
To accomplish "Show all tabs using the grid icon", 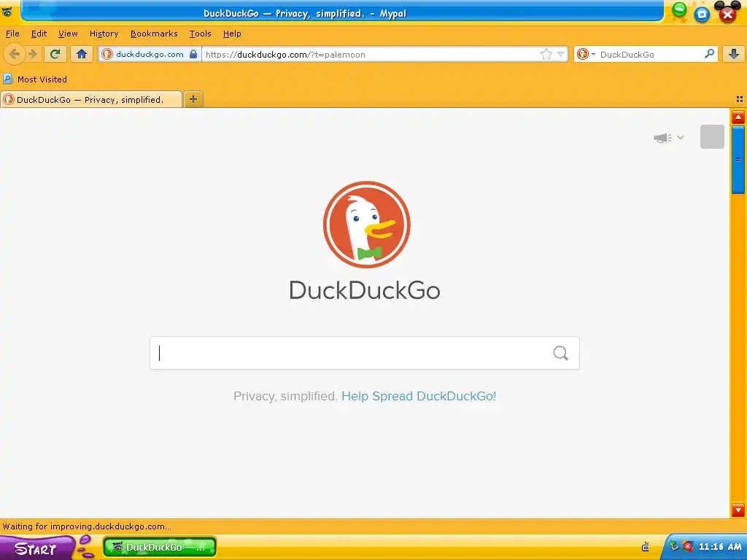I will [x=740, y=99].
